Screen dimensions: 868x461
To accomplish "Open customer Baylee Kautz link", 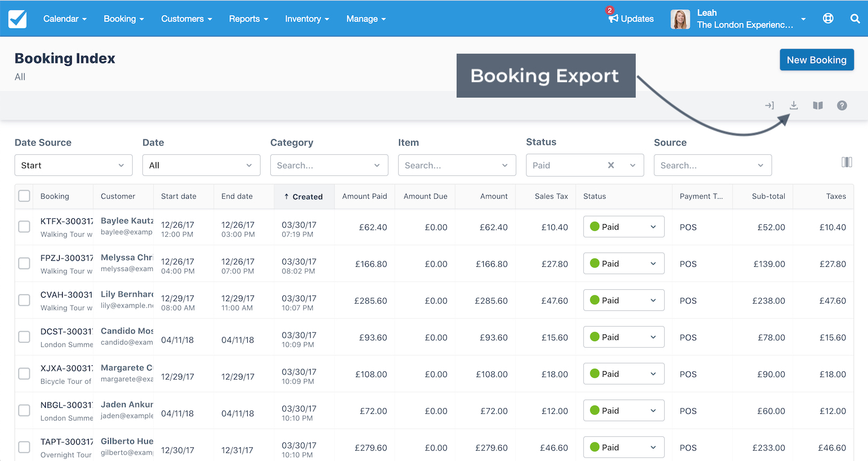I will [x=127, y=221].
